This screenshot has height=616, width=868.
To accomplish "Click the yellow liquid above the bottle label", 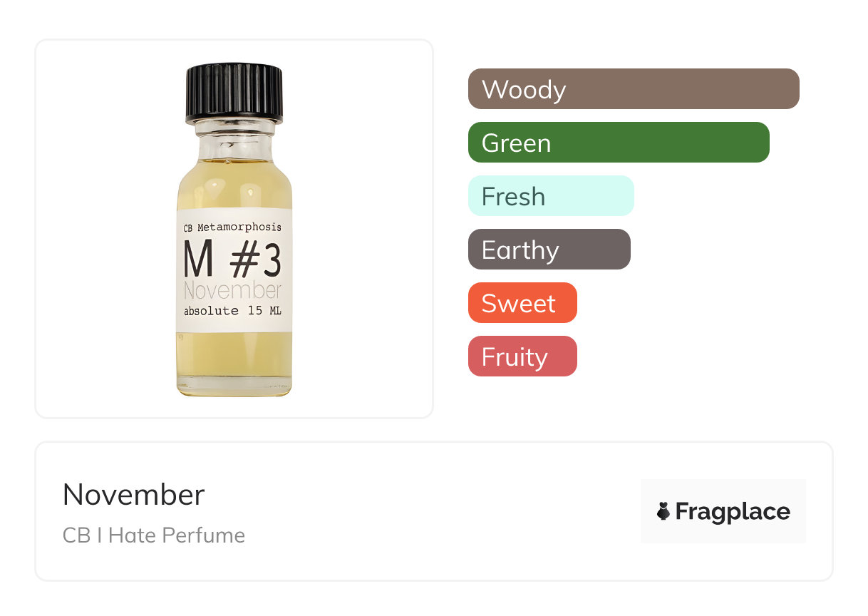I will pos(234,185).
